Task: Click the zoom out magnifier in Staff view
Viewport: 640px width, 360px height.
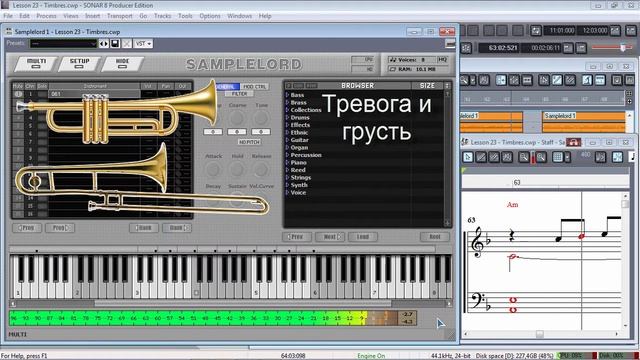Action: [524, 157]
